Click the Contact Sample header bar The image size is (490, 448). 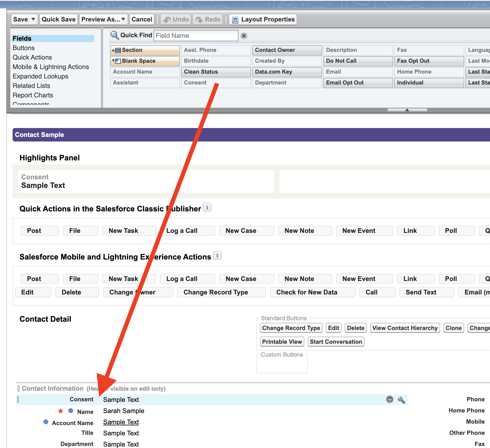pos(251,135)
